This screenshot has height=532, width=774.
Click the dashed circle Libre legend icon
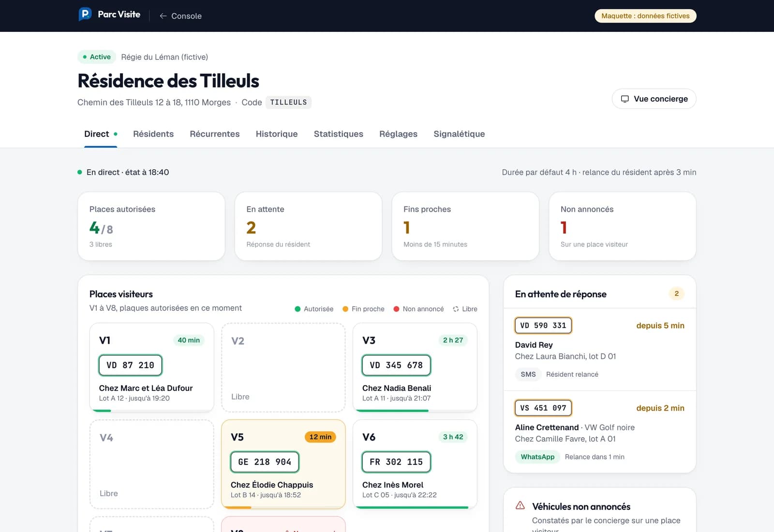pyautogui.click(x=456, y=309)
